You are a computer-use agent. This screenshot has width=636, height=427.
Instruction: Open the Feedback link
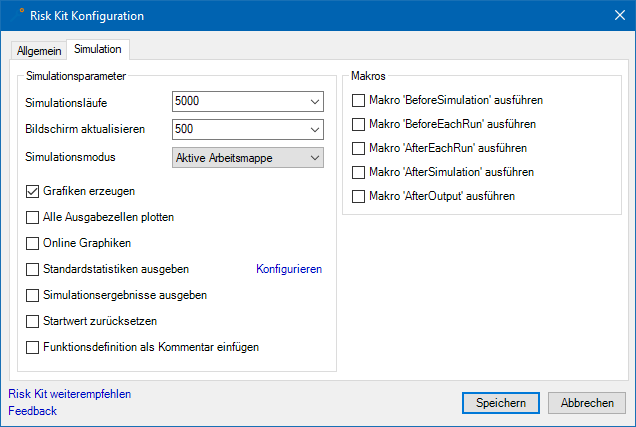click(x=32, y=411)
